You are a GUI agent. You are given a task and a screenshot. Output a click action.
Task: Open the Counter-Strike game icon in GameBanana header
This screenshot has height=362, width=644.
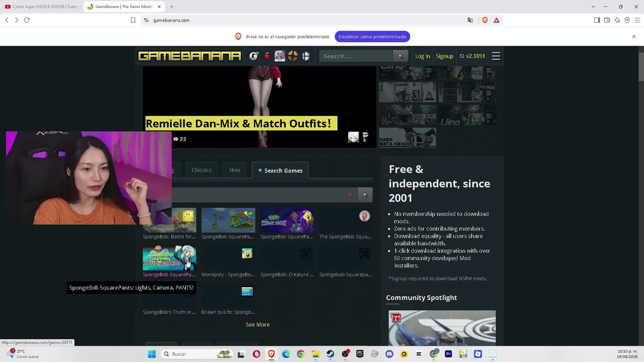tap(254, 56)
